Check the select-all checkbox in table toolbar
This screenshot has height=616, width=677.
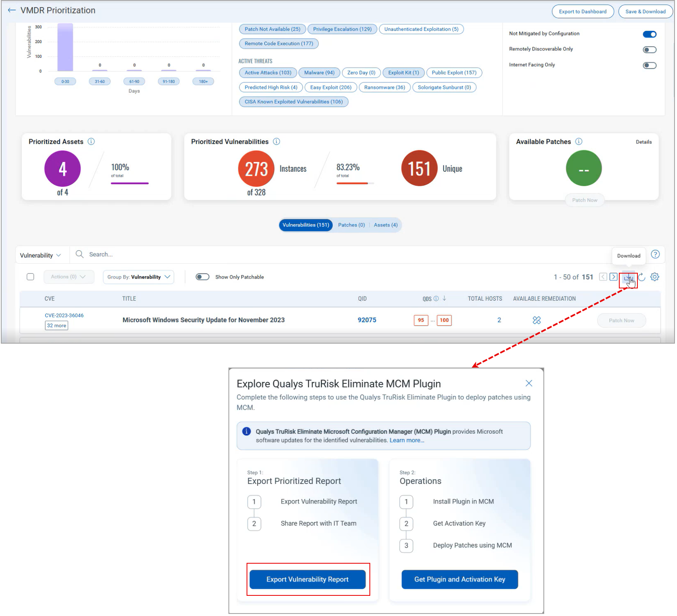(x=31, y=277)
